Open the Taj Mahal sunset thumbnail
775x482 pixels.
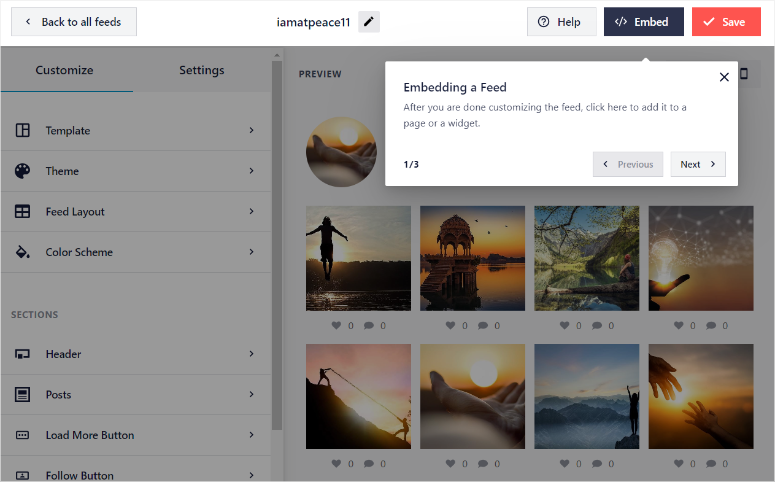pyautogui.click(x=472, y=258)
